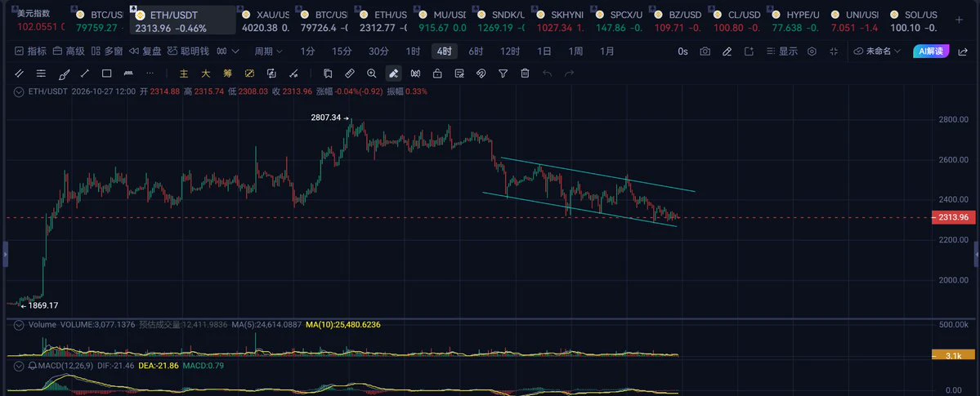Click the share arrow icon
Screen dimensions: 980x396
963,51
